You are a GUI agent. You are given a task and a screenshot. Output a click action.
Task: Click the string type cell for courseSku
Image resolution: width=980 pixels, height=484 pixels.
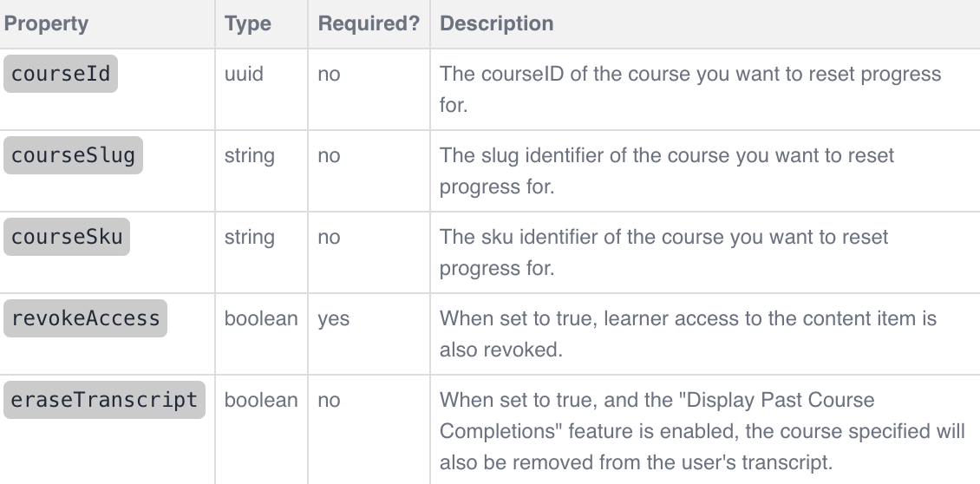(x=250, y=237)
